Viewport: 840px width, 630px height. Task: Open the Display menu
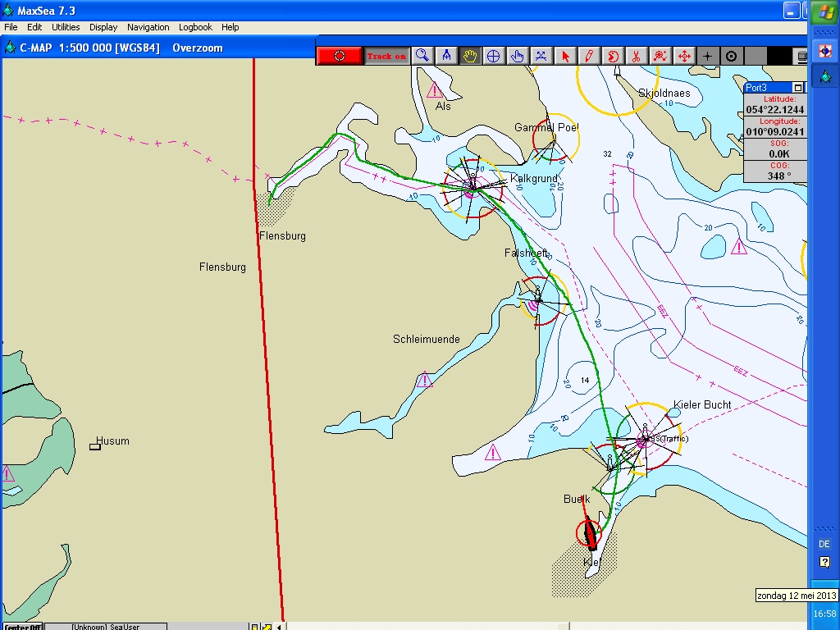pos(103,27)
